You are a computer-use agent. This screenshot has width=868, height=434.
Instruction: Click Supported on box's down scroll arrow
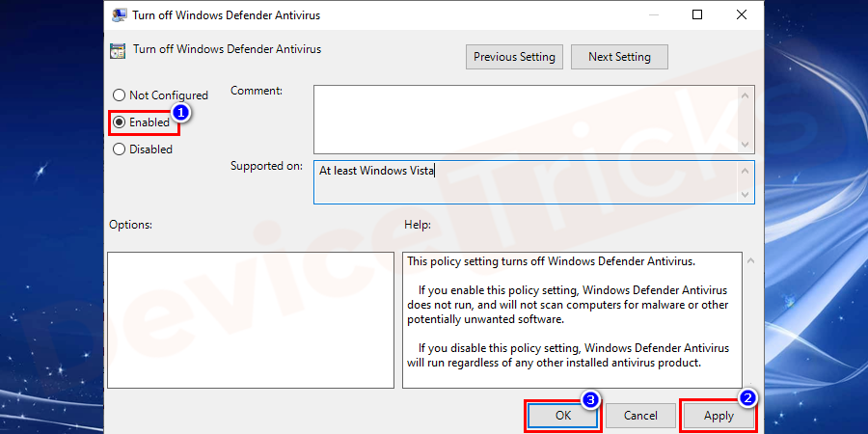coord(744,194)
